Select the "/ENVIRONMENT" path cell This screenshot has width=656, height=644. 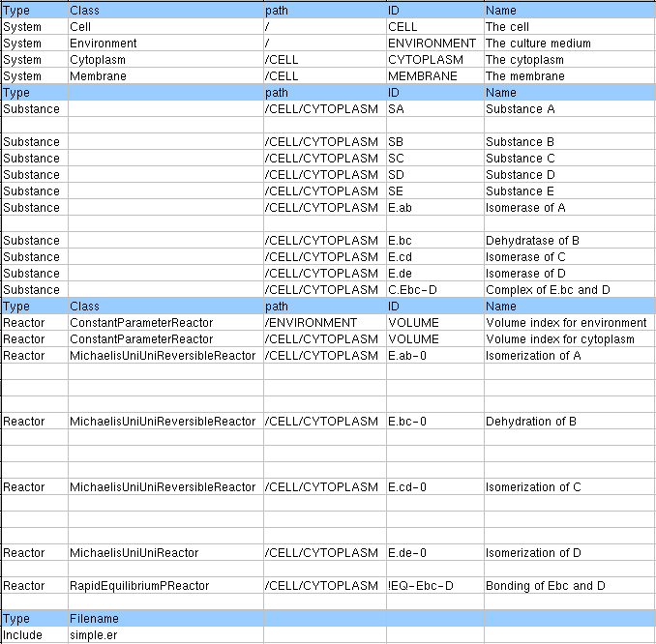click(x=310, y=323)
